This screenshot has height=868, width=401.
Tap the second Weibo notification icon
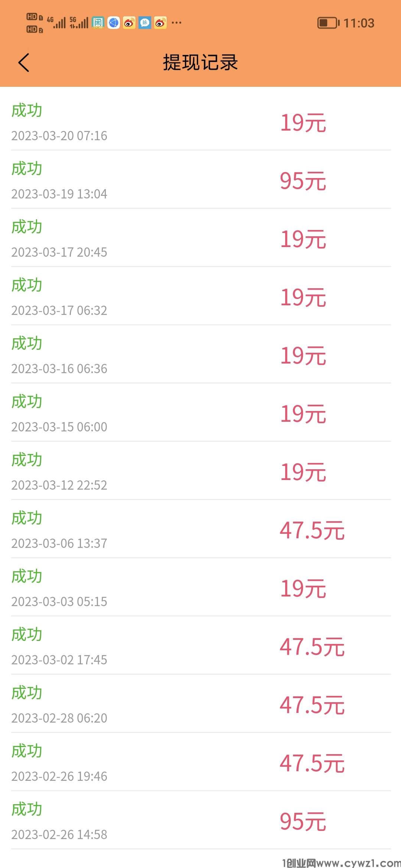[x=160, y=23]
